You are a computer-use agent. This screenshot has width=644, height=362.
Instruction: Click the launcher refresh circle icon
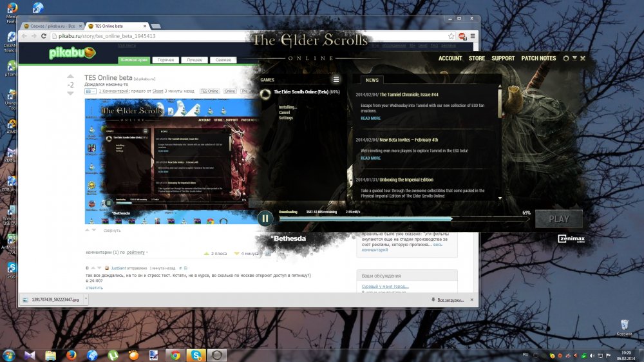566,59
